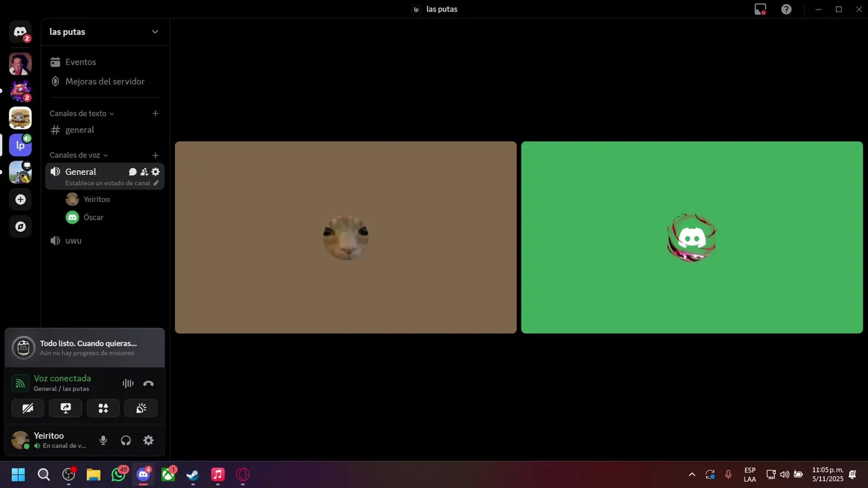
Task: Open the help question mark icon
Action: click(x=786, y=9)
